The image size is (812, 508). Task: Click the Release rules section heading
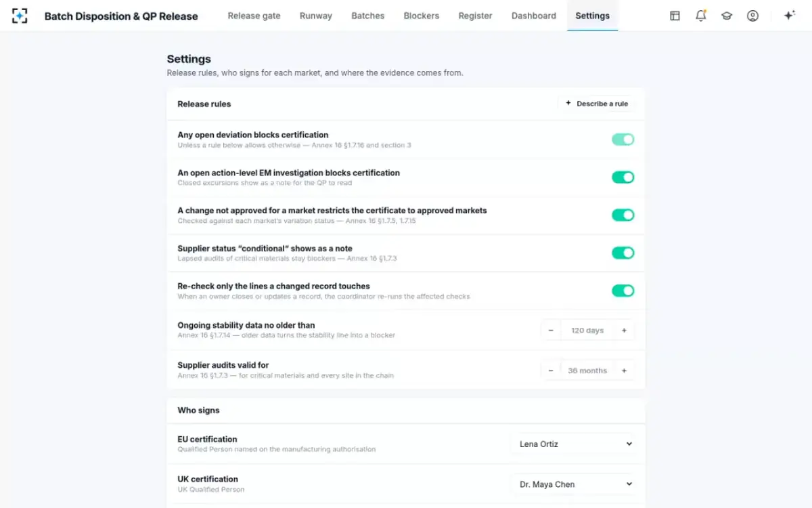click(x=204, y=104)
